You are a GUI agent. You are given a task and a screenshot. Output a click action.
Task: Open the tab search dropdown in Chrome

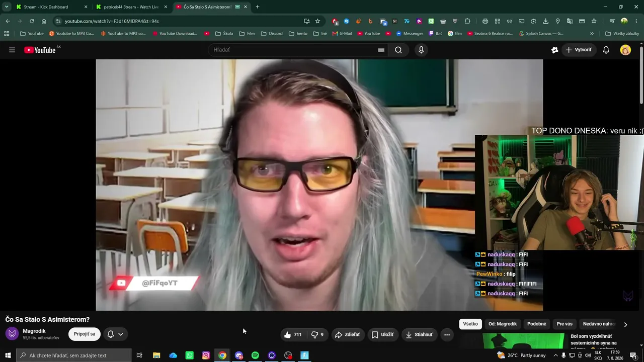(7, 7)
